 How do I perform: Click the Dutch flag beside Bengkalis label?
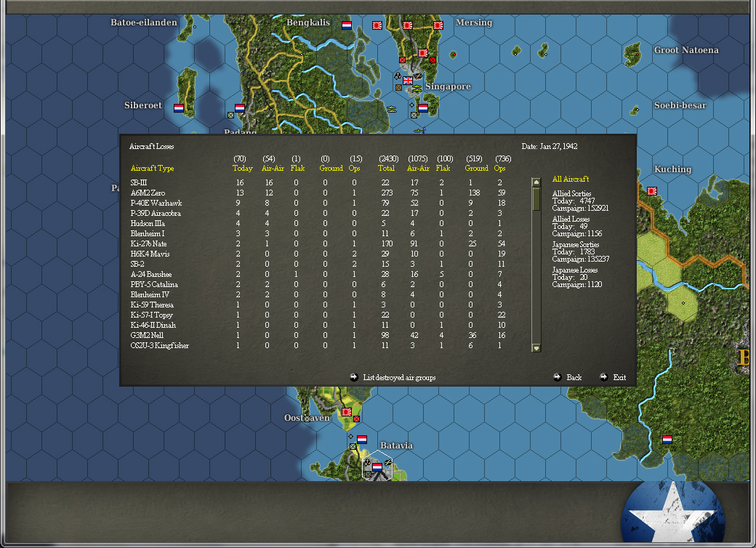[x=347, y=25]
